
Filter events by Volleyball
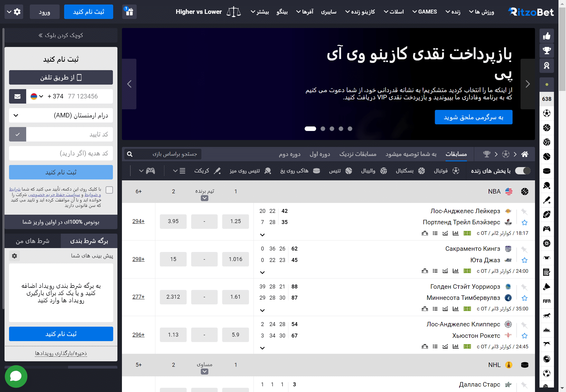374,171
